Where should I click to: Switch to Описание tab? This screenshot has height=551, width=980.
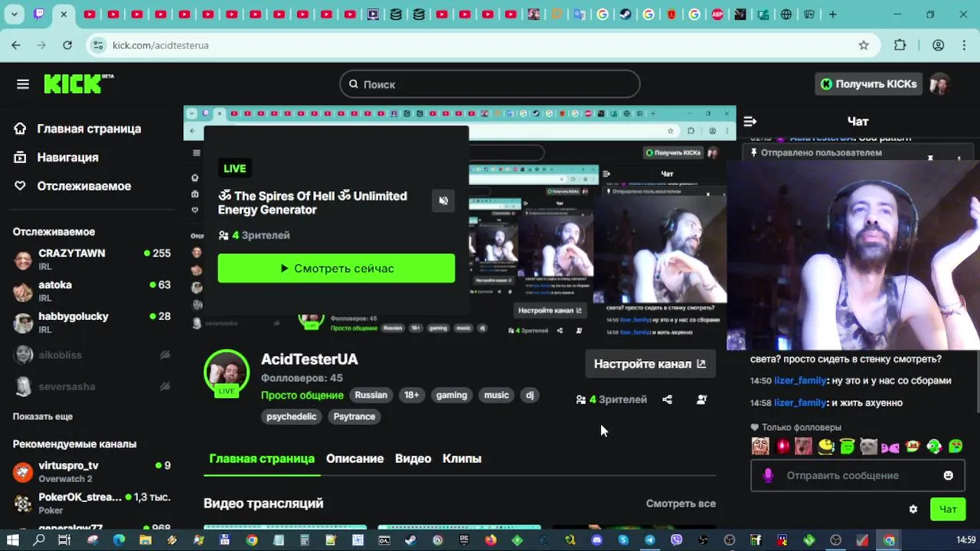354,458
